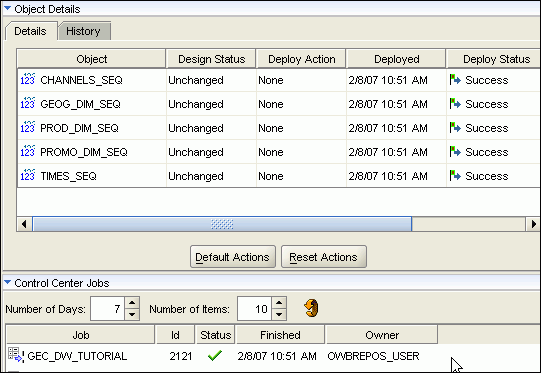The image size is (541, 373).
Task: Click the left arrow of the horizontal scrollbar
Action: click(x=24, y=224)
